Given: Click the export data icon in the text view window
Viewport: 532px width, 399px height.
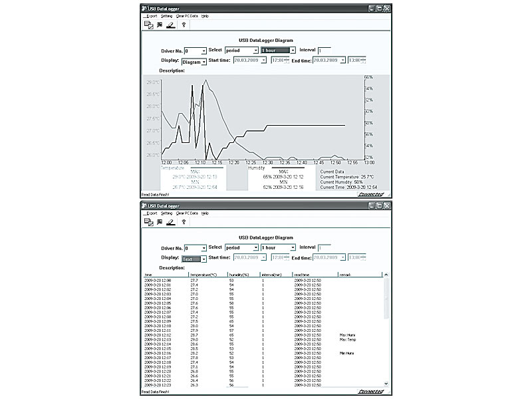Looking at the screenshot, I should pyautogui.click(x=149, y=221).
